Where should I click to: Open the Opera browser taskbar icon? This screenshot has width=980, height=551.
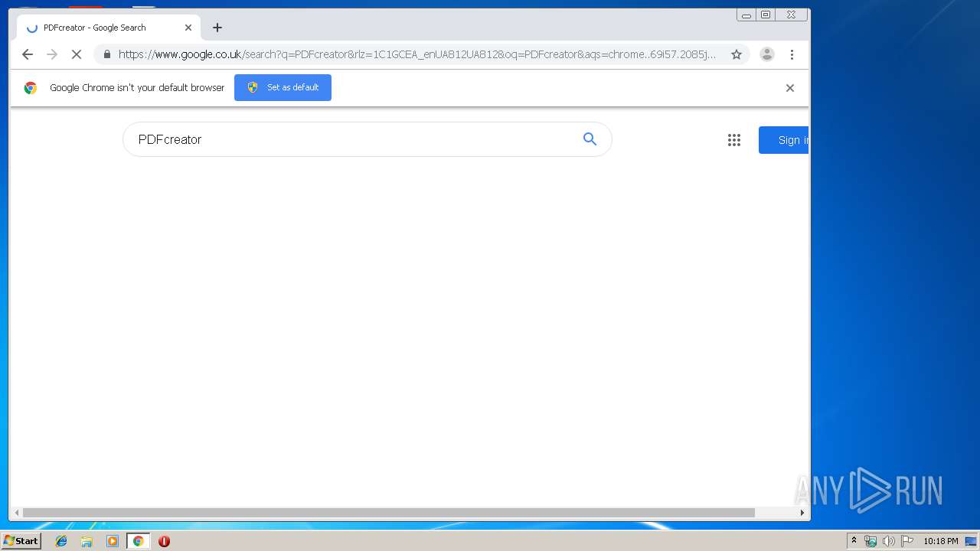[164, 541]
